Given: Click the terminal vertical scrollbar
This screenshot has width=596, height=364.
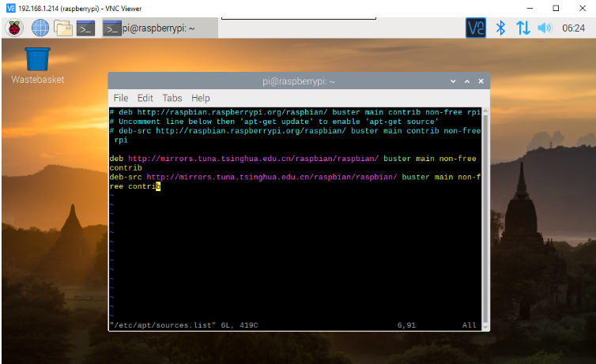Looking at the screenshot, I should point(485,218).
